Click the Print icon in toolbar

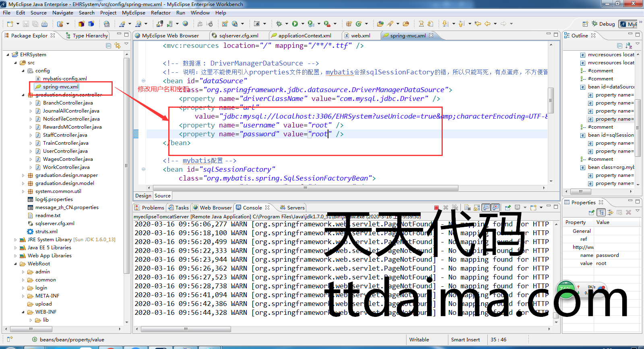point(44,24)
